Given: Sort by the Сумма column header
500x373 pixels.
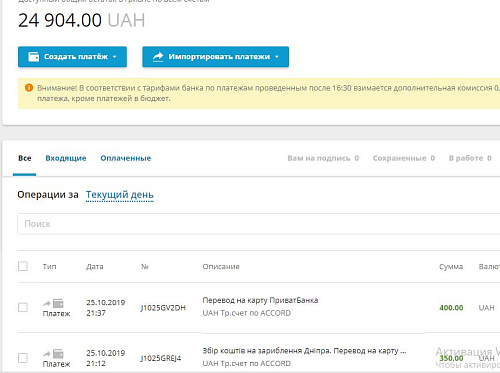Looking at the screenshot, I should coord(451,267).
